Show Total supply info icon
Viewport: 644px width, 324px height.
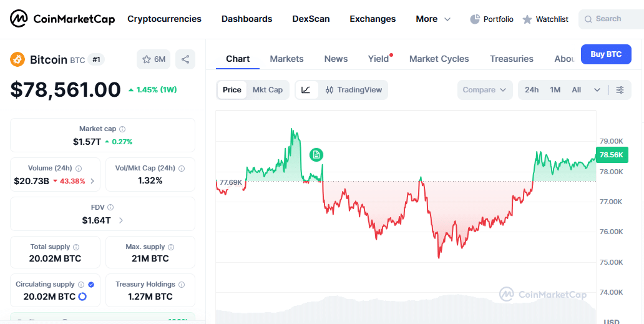[x=76, y=247]
